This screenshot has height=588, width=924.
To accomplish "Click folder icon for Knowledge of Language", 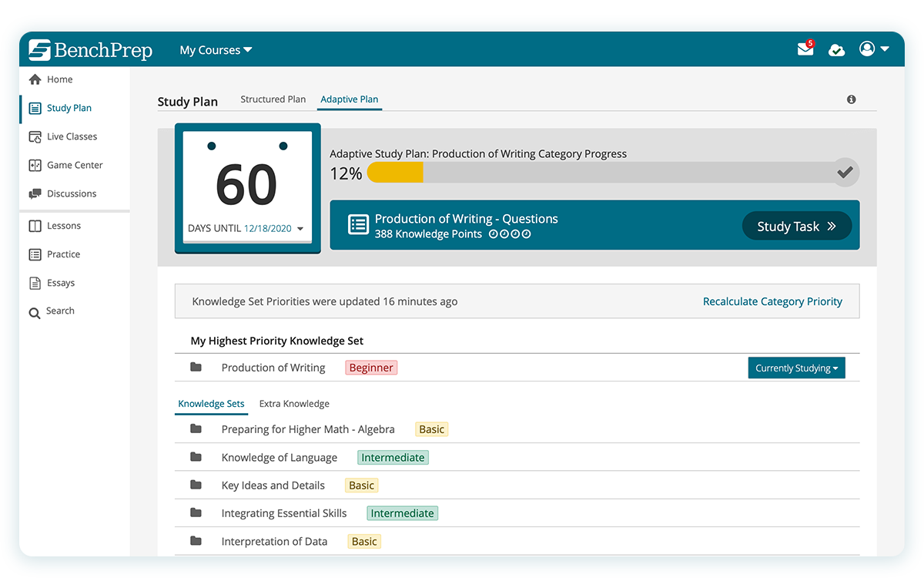I will [x=196, y=457].
